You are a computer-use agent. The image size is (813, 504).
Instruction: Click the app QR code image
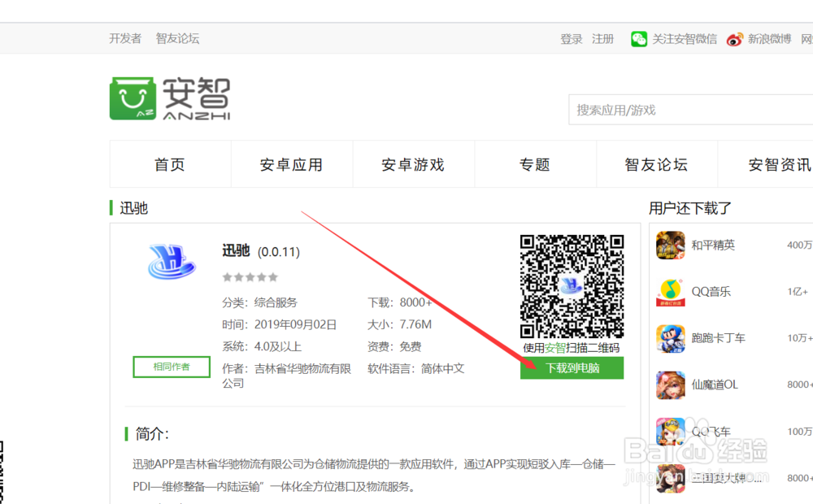572,286
